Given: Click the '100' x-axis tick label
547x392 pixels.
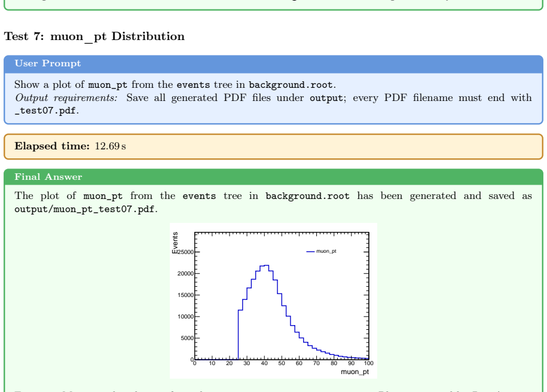Looking at the screenshot, I should click(369, 363).
